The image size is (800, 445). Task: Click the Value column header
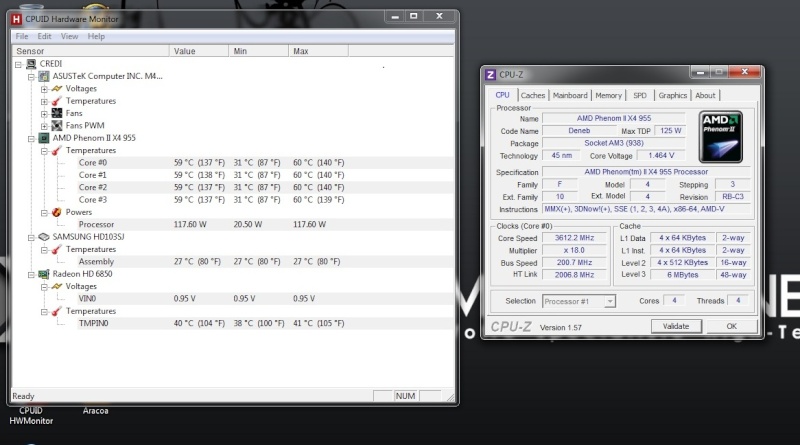pos(199,51)
